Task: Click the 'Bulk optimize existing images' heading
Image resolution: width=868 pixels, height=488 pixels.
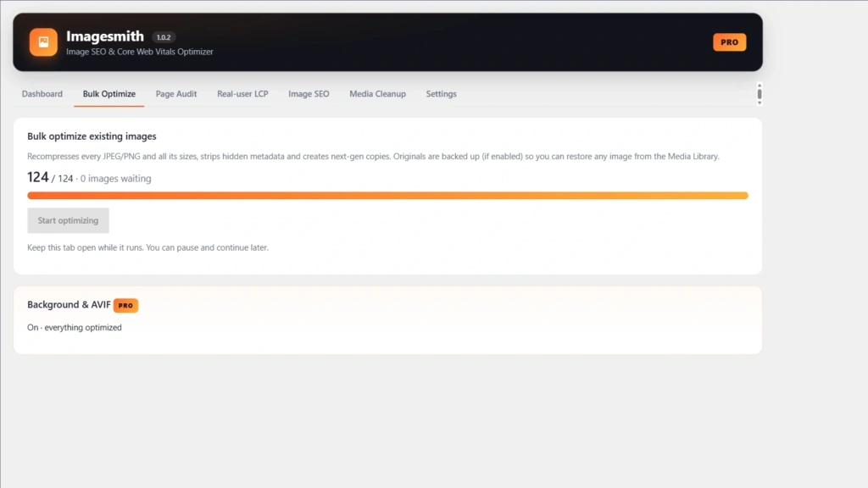Action: [x=92, y=136]
